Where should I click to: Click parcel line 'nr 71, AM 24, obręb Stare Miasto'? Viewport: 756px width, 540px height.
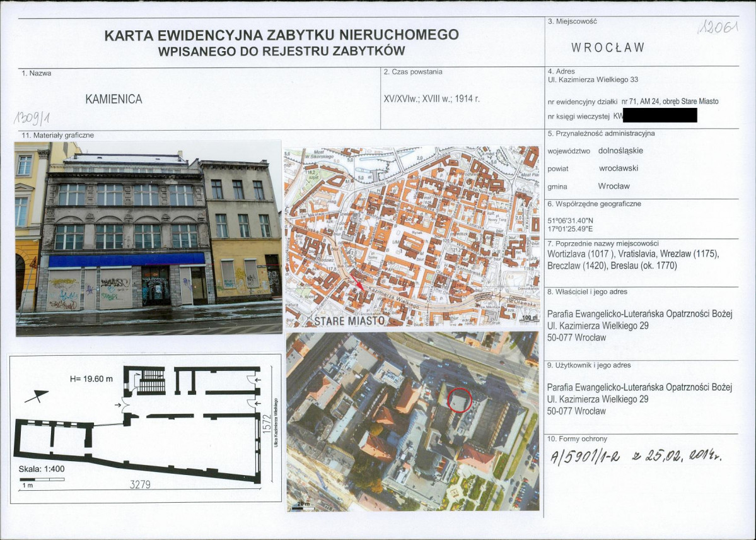[x=670, y=102]
